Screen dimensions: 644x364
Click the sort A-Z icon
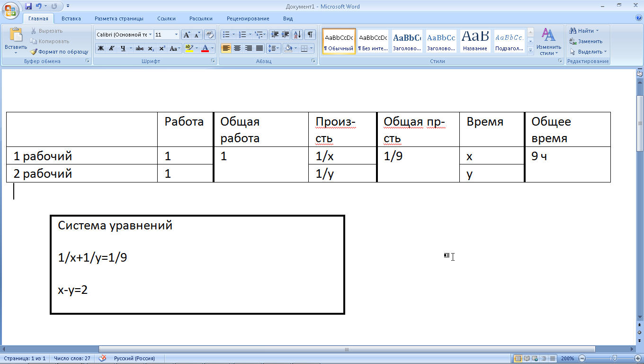point(298,35)
